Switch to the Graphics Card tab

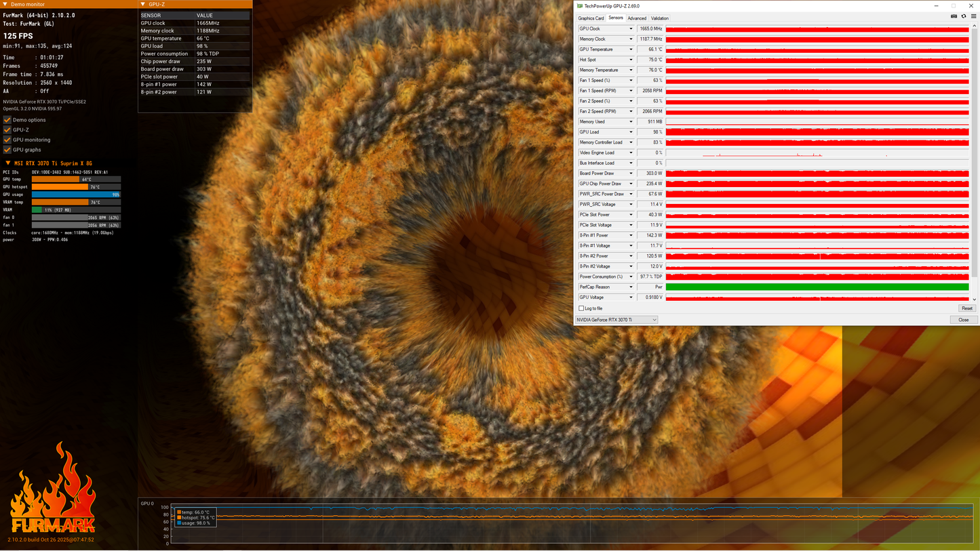591,18
